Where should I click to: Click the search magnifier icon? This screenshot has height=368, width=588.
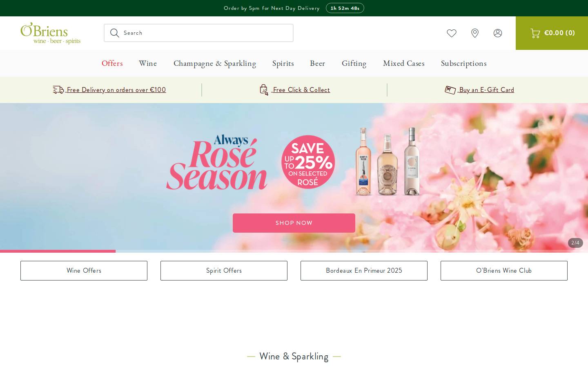[x=115, y=33]
